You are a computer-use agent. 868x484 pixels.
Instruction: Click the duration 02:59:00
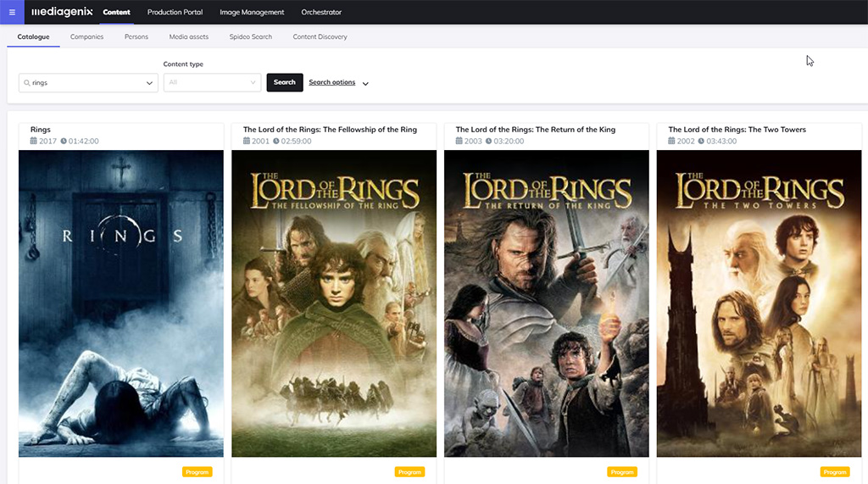pyautogui.click(x=296, y=142)
